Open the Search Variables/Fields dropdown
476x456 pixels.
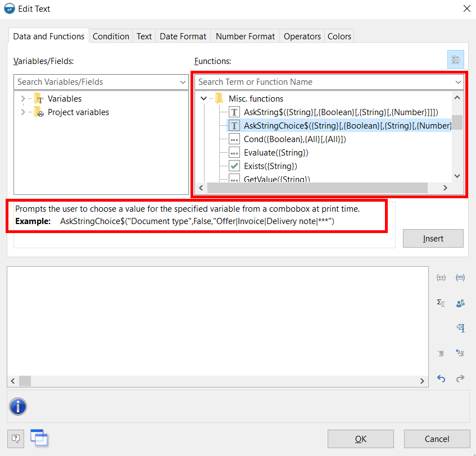(183, 82)
